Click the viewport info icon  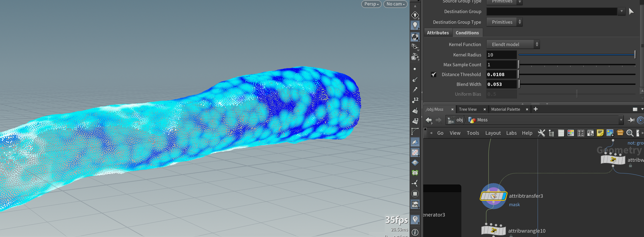(x=415, y=232)
